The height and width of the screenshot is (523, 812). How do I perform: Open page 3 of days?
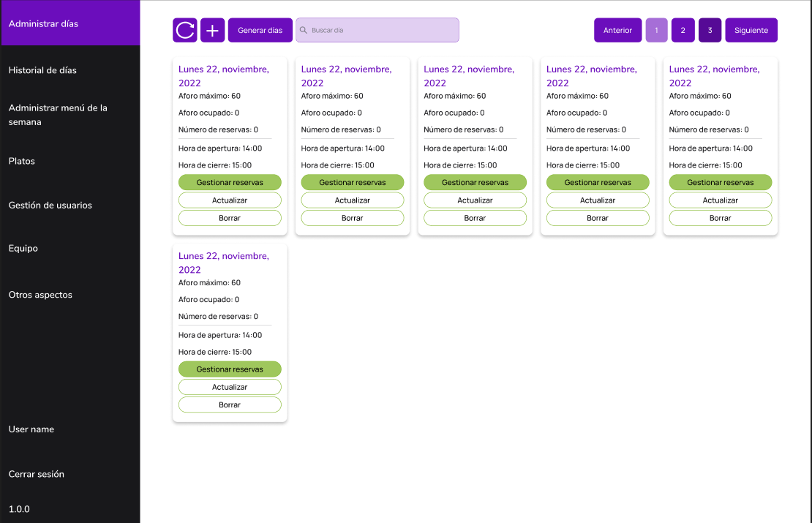coord(710,30)
